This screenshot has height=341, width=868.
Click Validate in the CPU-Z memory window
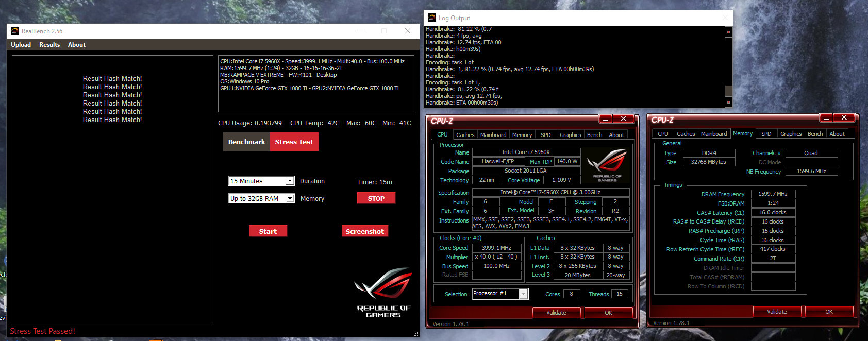(x=777, y=312)
